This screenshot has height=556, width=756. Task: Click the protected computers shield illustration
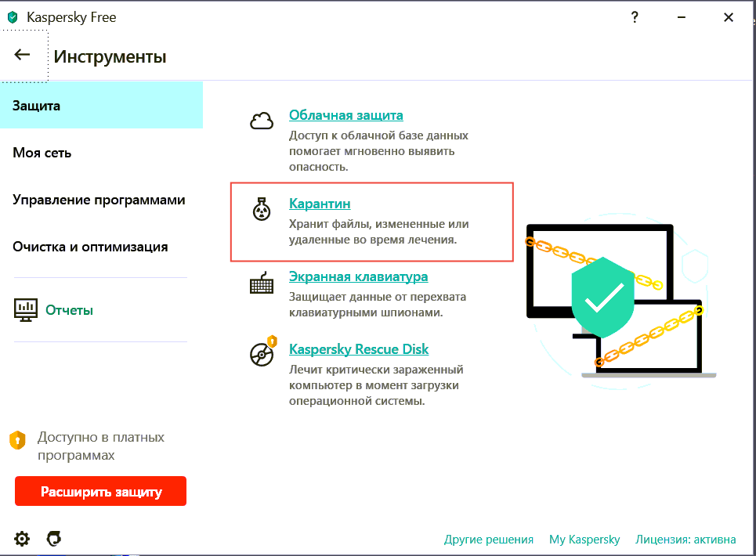[x=621, y=300]
